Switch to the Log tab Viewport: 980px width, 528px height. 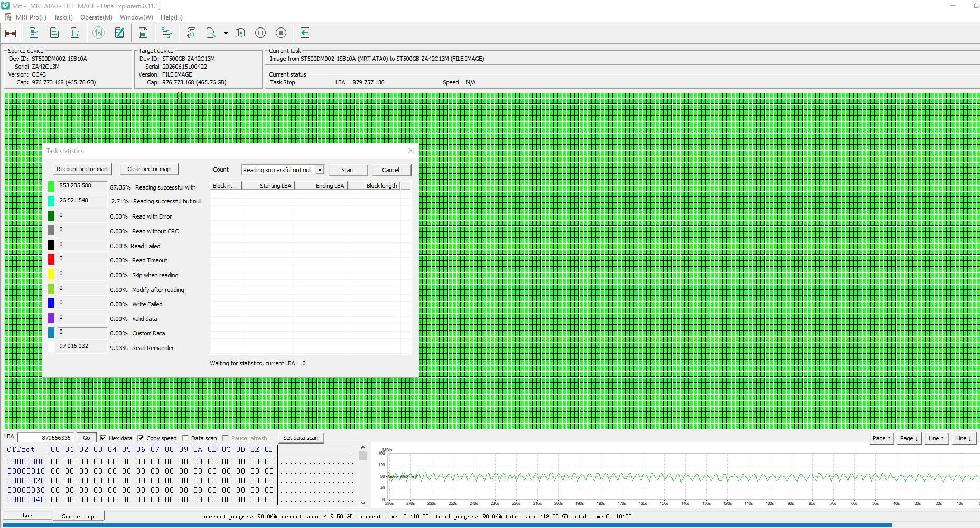(x=27, y=516)
